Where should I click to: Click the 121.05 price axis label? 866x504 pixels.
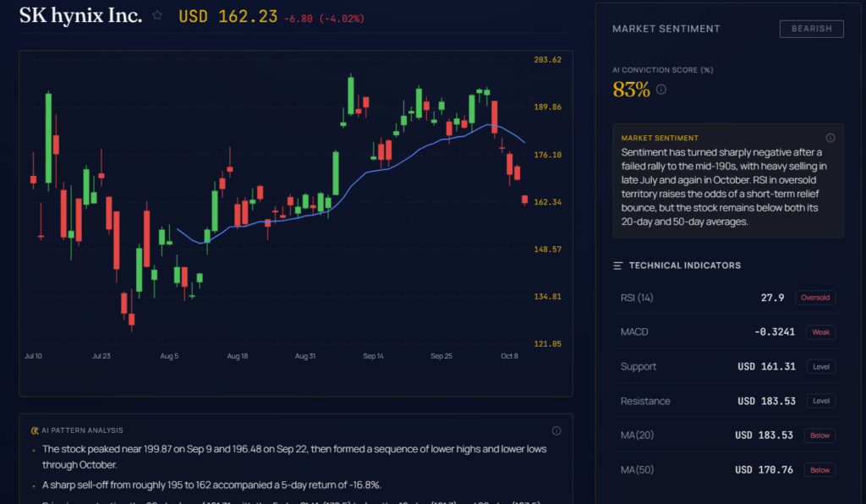(x=547, y=344)
